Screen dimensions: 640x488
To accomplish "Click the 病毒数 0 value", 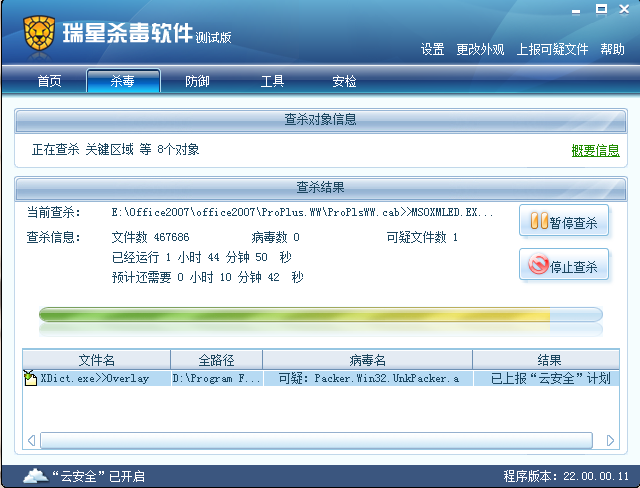I will point(276,237).
